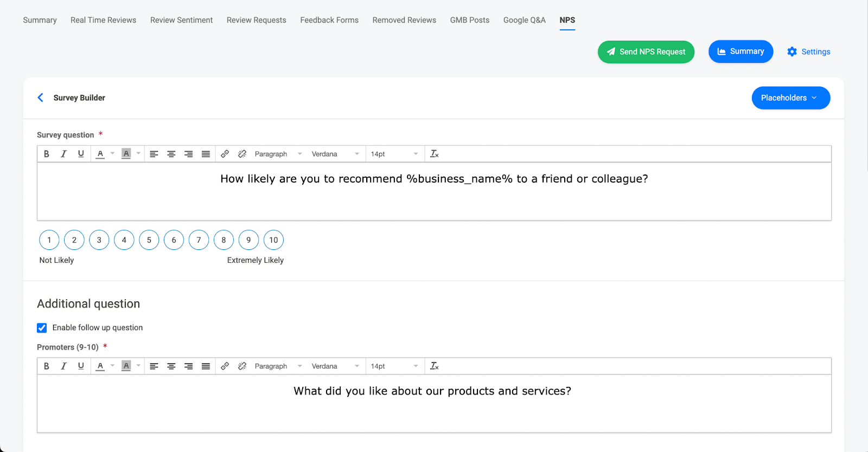Select rating 1 circle
The image size is (868, 452).
point(49,240)
